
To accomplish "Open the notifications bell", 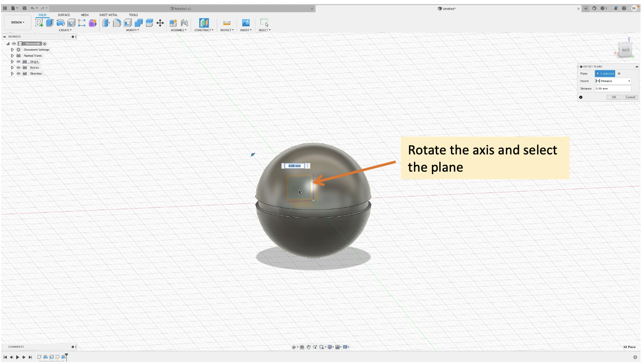I will 616,8.
